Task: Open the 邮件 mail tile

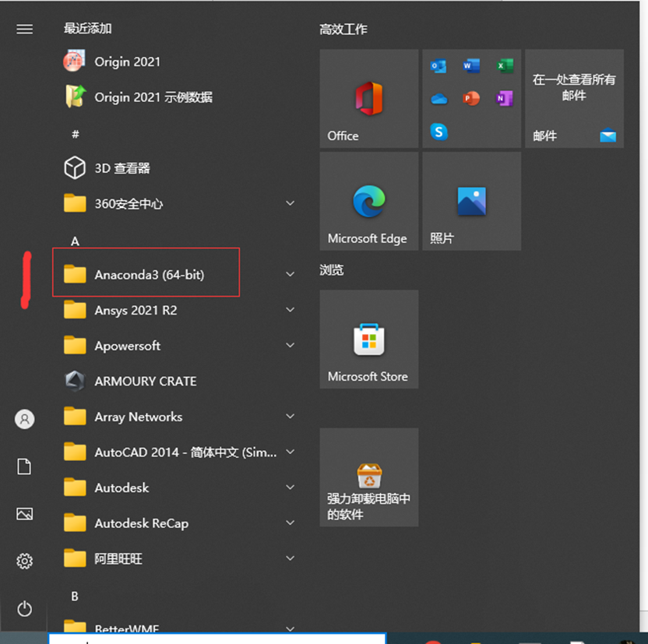Action: 574,98
